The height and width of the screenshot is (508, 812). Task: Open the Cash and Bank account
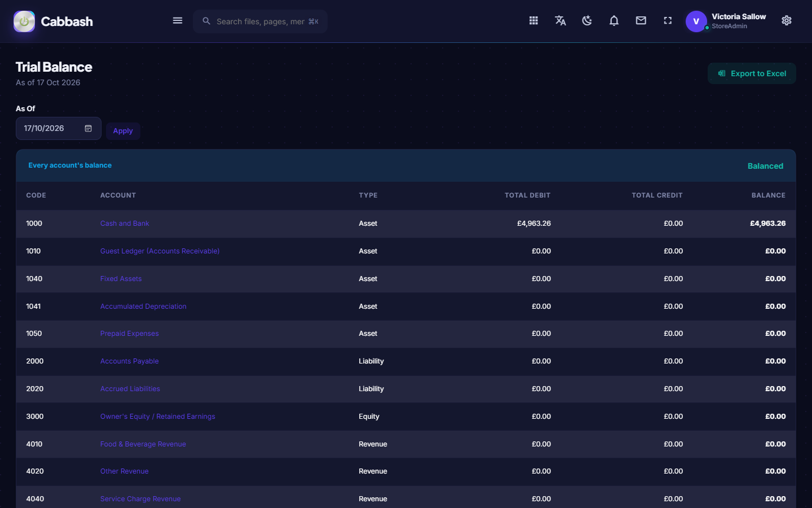(x=125, y=224)
